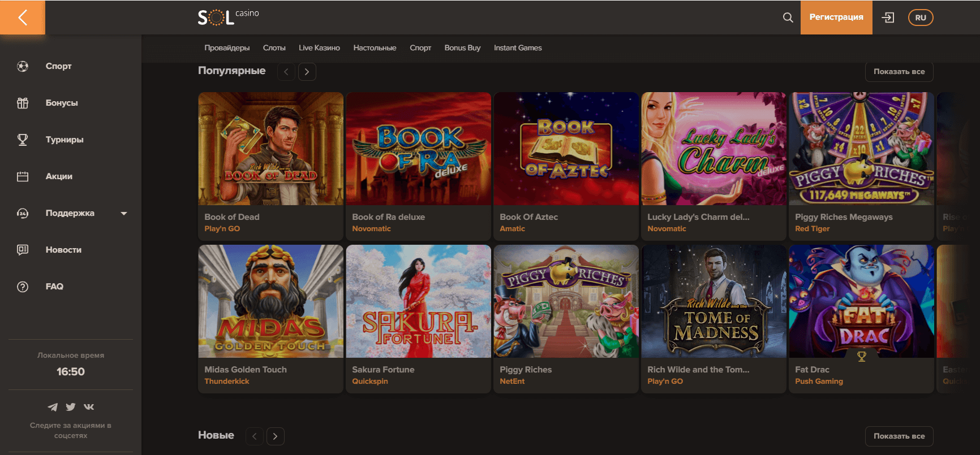Show previous Популярные games
This screenshot has width=980, height=455.
point(286,72)
